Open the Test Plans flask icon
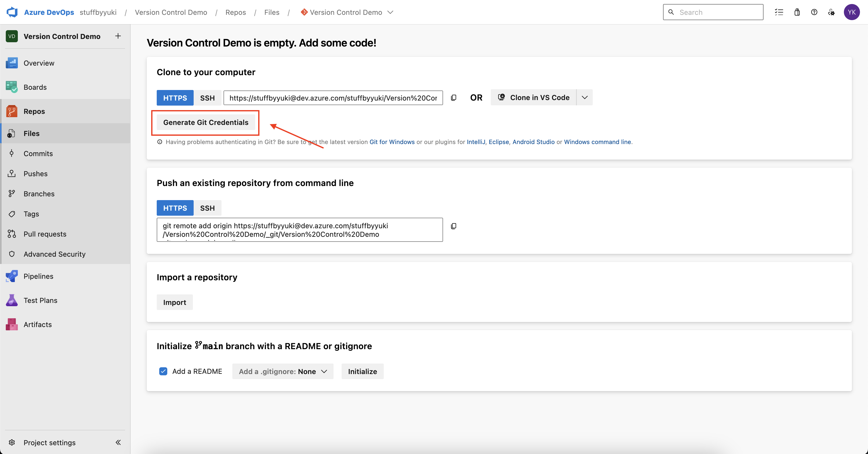868x454 pixels. [12, 300]
